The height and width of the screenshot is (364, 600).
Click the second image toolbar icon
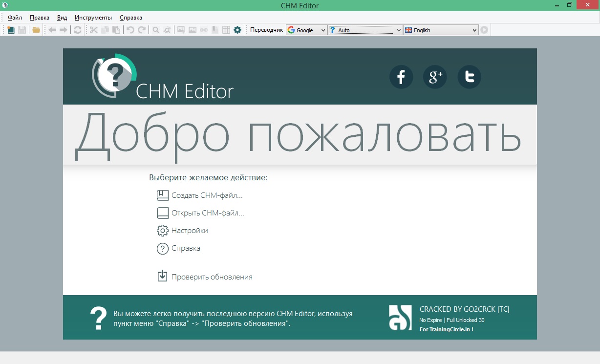(x=193, y=30)
